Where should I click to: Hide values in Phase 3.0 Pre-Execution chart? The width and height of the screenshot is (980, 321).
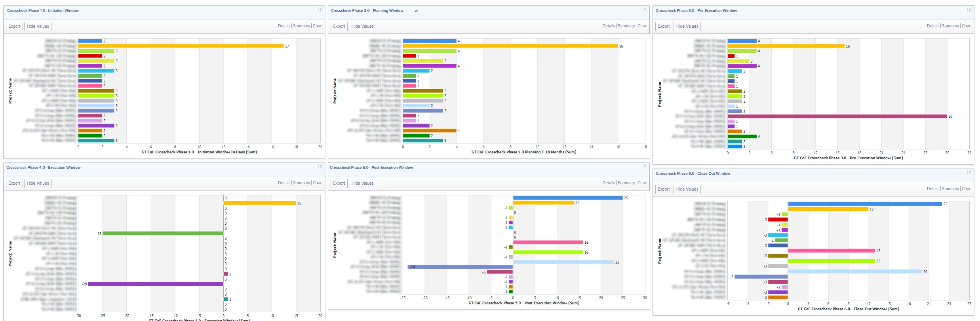687,27
